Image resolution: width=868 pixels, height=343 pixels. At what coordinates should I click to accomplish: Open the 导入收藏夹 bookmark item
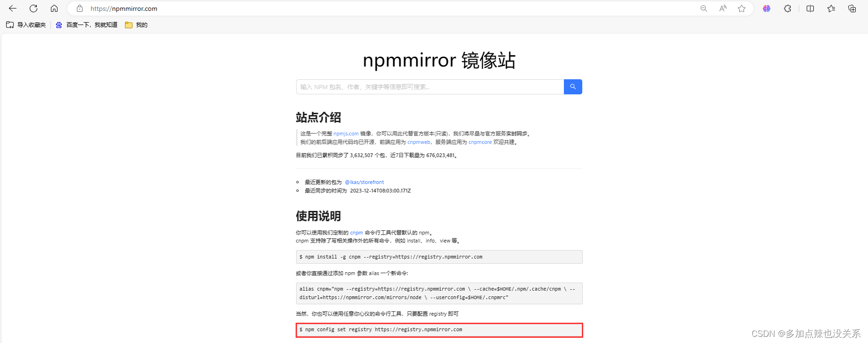pos(26,25)
